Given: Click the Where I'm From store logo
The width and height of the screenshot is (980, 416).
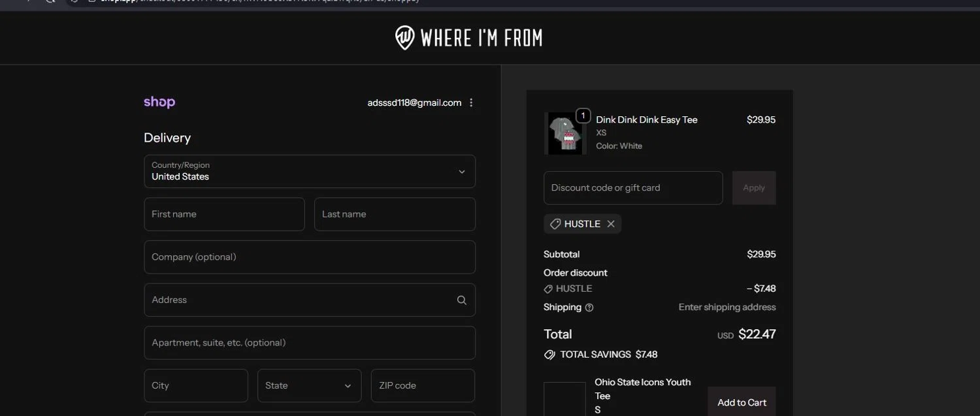Looking at the screenshot, I should (469, 38).
